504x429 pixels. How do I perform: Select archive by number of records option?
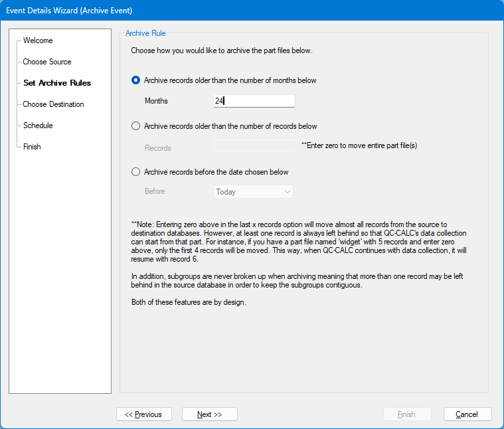point(135,126)
